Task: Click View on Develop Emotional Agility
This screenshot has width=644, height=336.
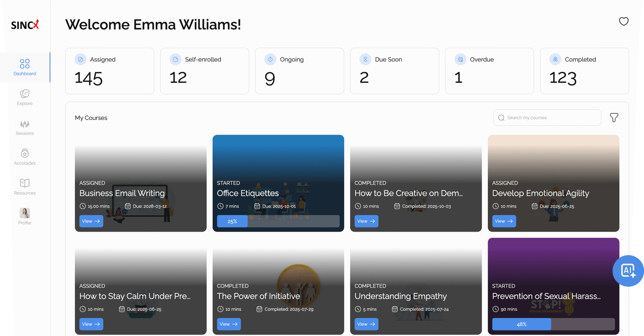Action: (504, 221)
